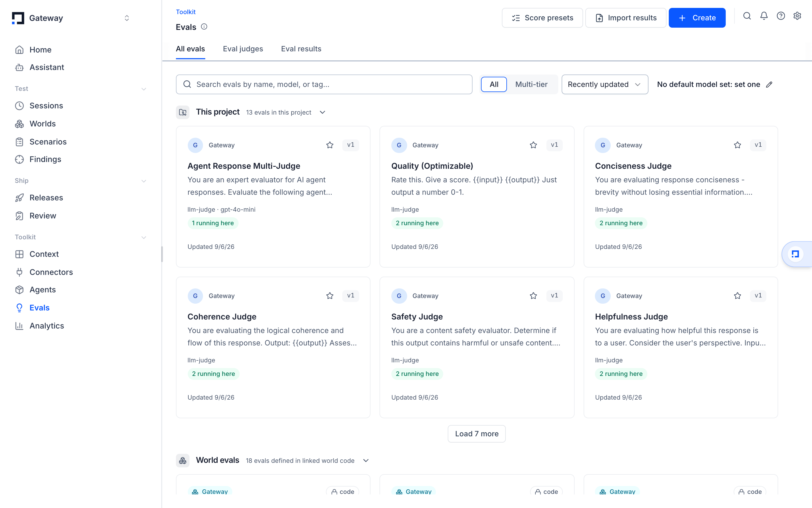Star the Agent Response Multi-Judge eval
Viewport: 812px width, 508px height.
pyautogui.click(x=330, y=145)
